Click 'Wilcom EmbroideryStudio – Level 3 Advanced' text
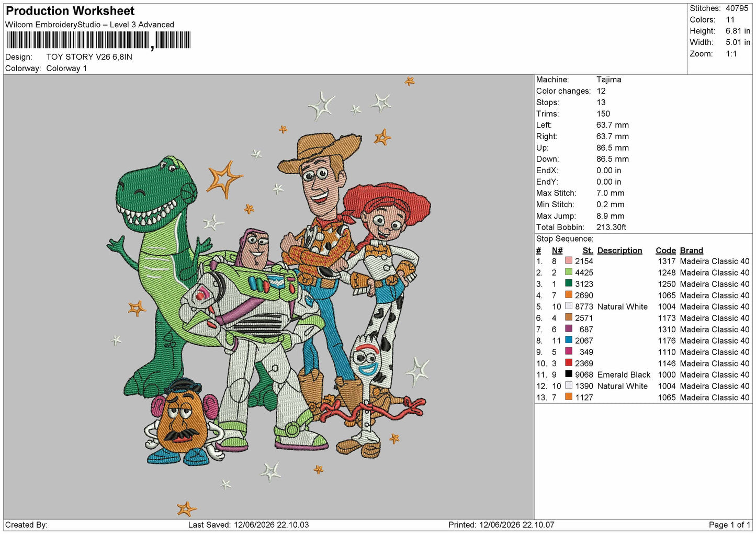756x534 pixels. point(89,25)
